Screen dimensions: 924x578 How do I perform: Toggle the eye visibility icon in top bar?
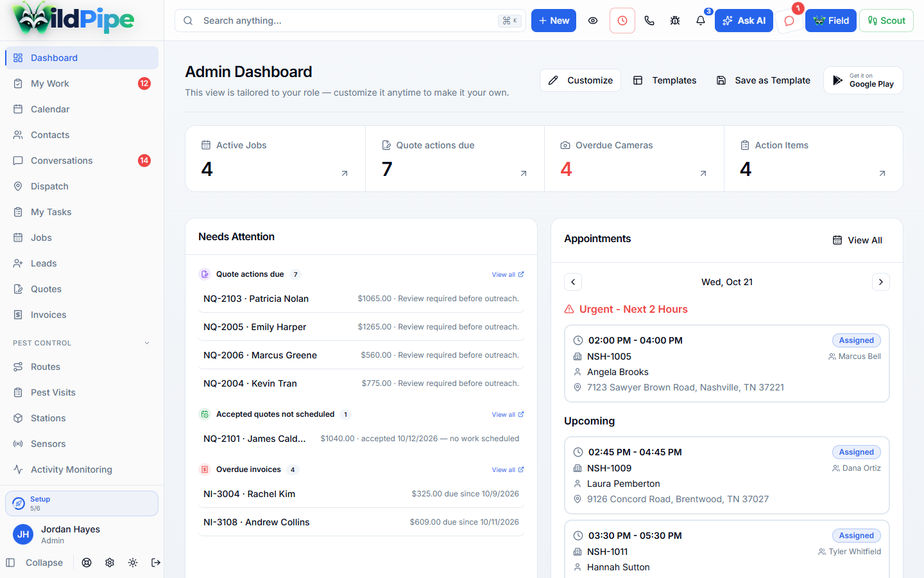coord(593,21)
